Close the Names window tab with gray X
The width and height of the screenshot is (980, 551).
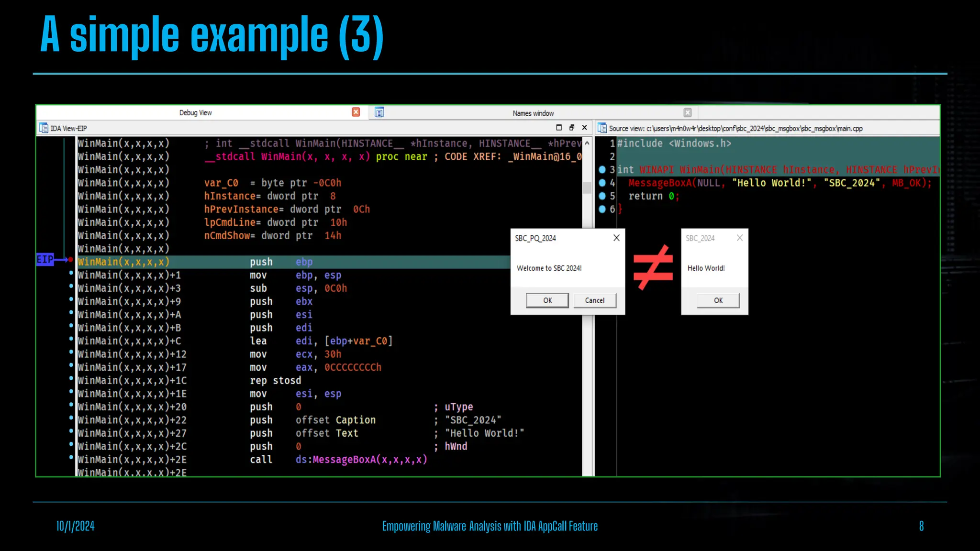(x=687, y=112)
